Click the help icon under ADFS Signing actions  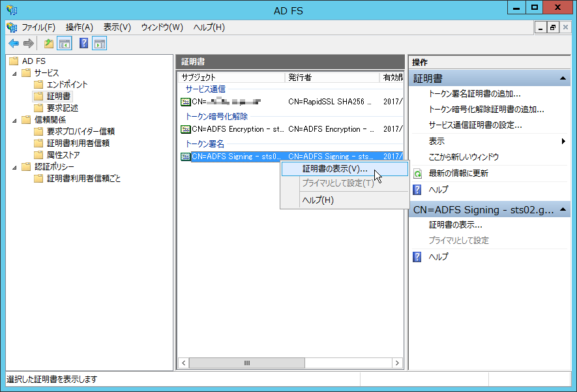click(417, 256)
